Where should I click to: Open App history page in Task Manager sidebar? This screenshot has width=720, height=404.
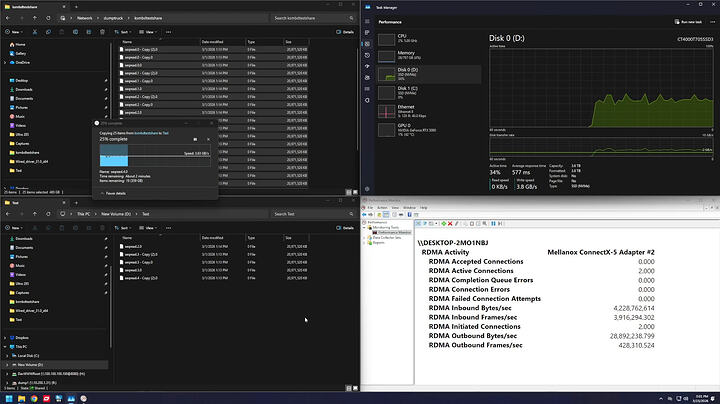(x=367, y=55)
